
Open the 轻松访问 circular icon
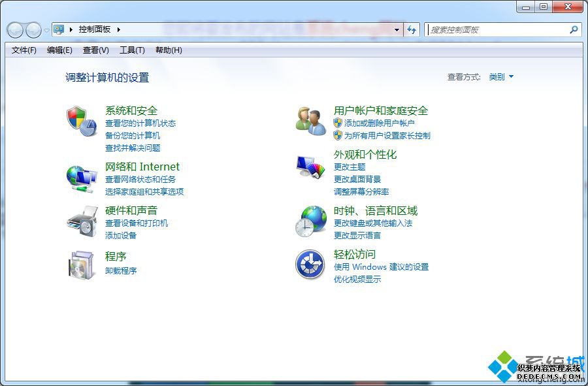[x=310, y=265]
